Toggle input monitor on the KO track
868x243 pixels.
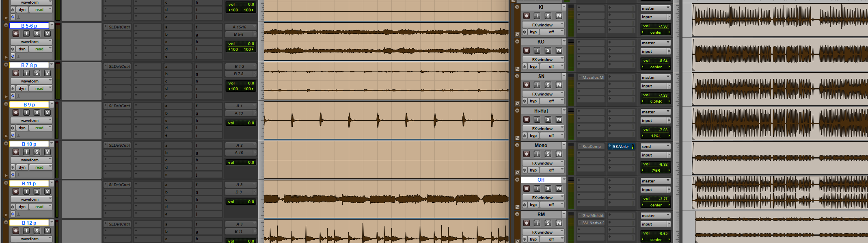pyautogui.click(x=537, y=50)
